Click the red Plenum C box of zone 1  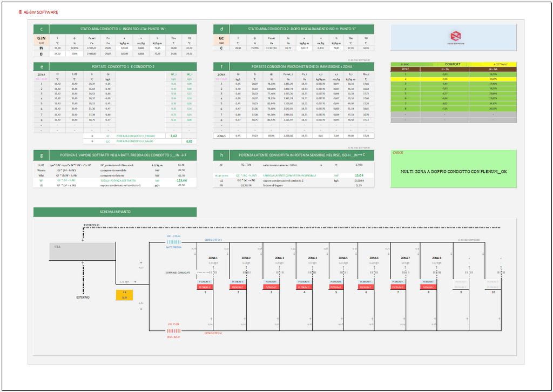coord(206,288)
